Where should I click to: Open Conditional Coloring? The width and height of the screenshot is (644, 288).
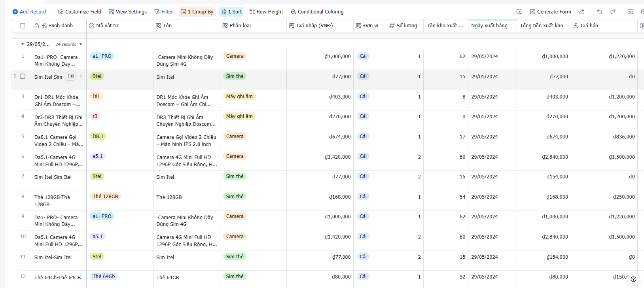[317, 12]
